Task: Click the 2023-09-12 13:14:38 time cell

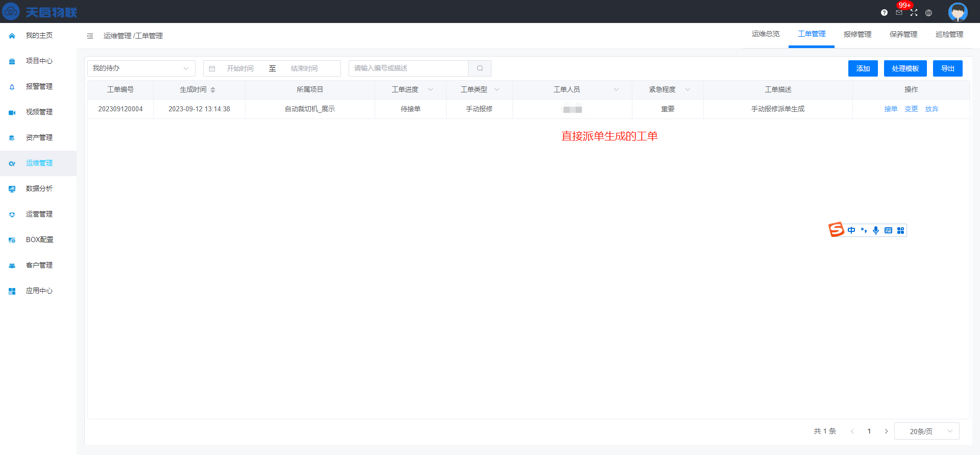Action: tap(199, 109)
